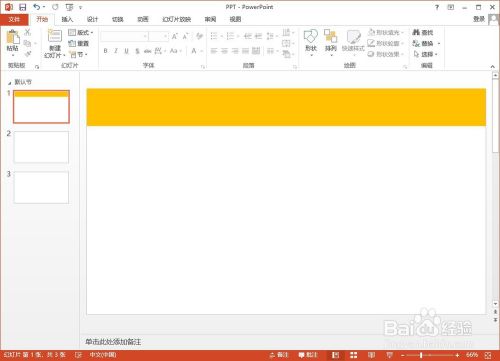Open the Section dropdown

tap(78, 54)
